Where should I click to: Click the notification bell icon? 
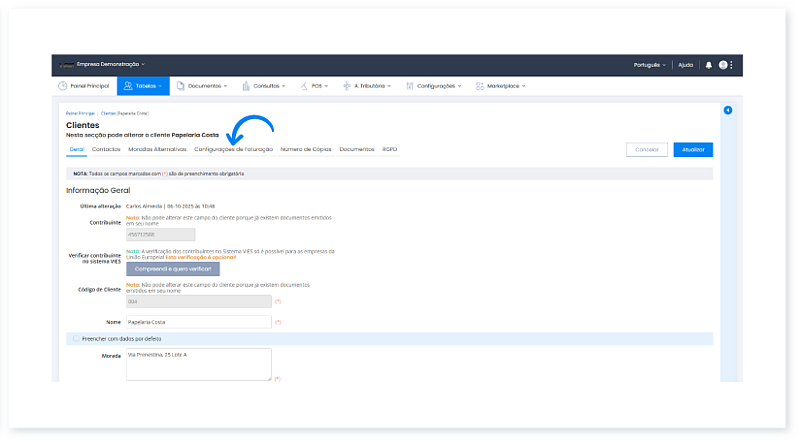tap(709, 65)
